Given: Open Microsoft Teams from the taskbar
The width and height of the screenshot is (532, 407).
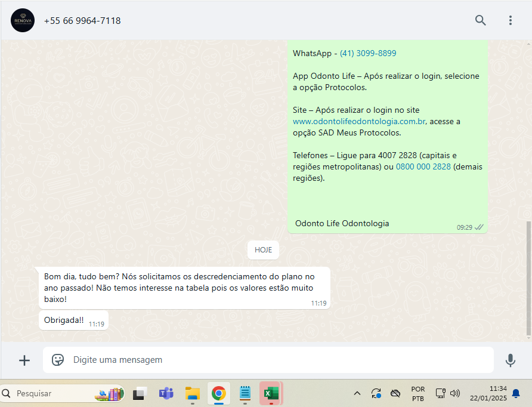Looking at the screenshot, I should coord(166,393).
